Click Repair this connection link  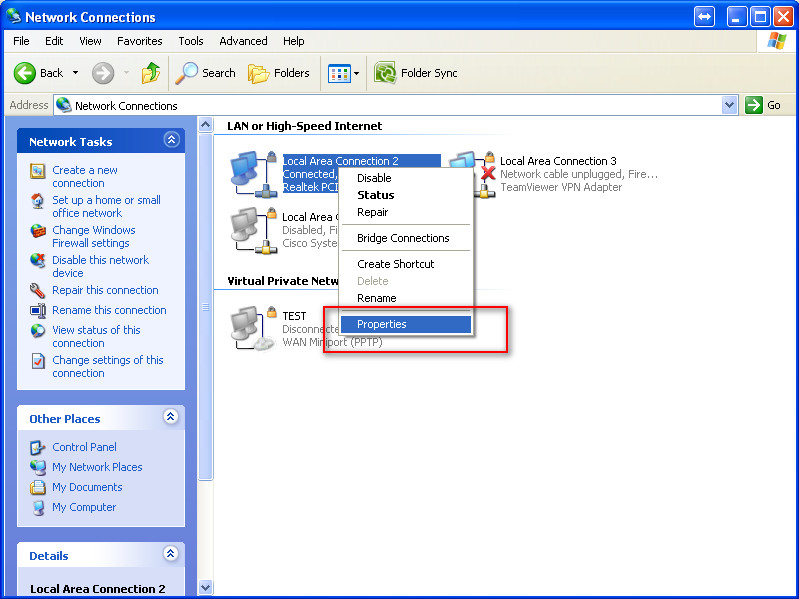[x=105, y=290]
